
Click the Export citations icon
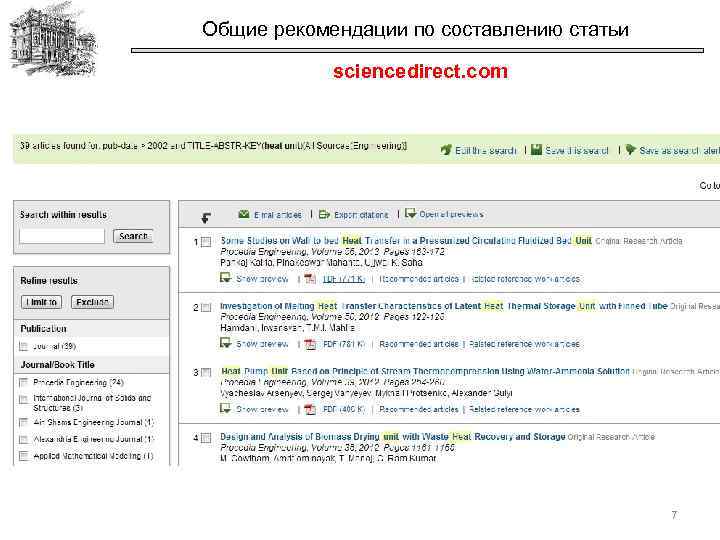tap(324, 214)
